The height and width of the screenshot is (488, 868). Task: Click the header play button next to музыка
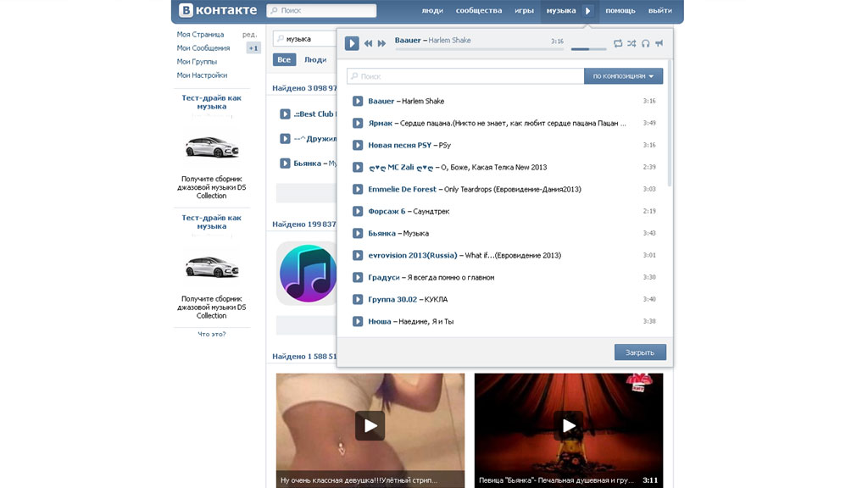click(x=588, y=10)
